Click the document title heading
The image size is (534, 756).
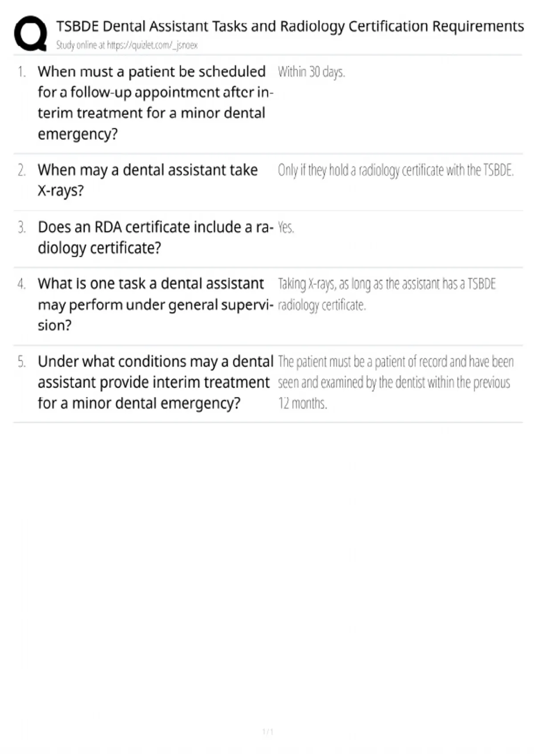click(x=290, y=26)
